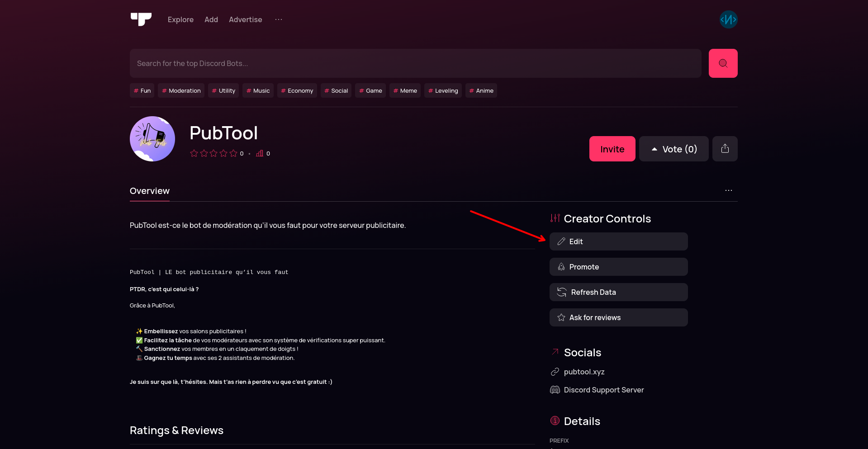Focus the Discord Bots search field
The image size is (868, 449).
pyautogui.click(x=415, y=63)
